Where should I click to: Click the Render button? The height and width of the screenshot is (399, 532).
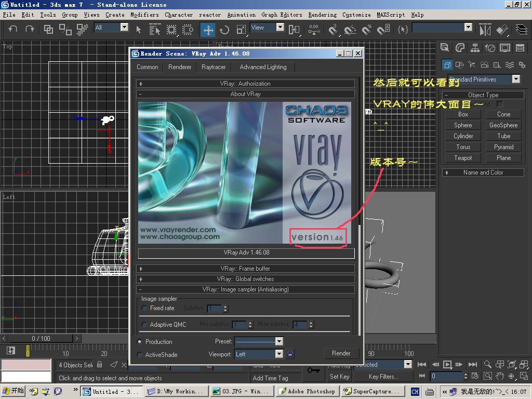coord(341,353)
